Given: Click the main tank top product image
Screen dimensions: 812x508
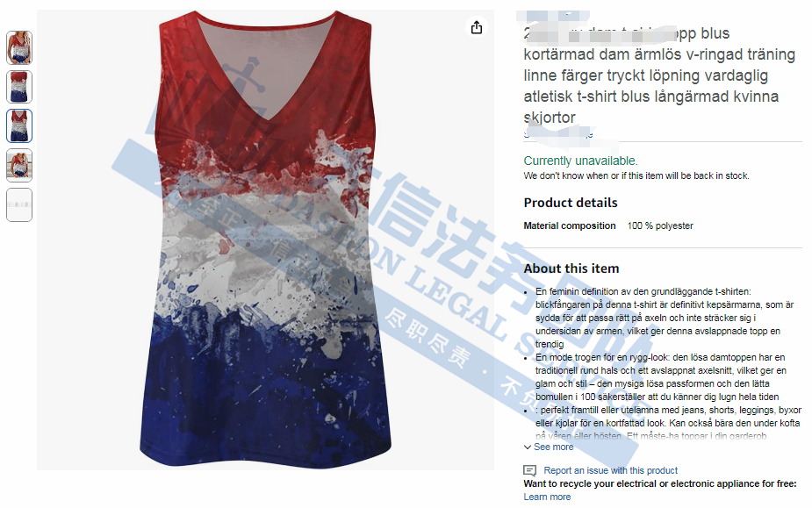Looking at the screenshot, I should click(x=265, y=240).
